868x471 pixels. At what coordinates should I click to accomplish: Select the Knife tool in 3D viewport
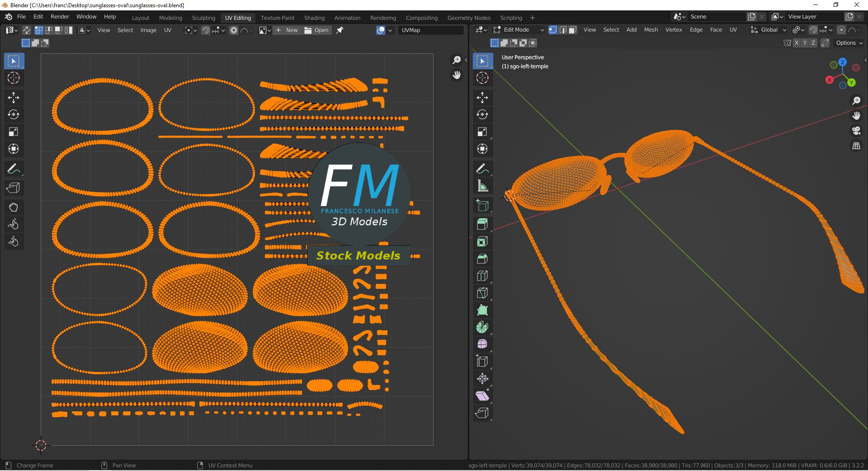coord(482,293)
